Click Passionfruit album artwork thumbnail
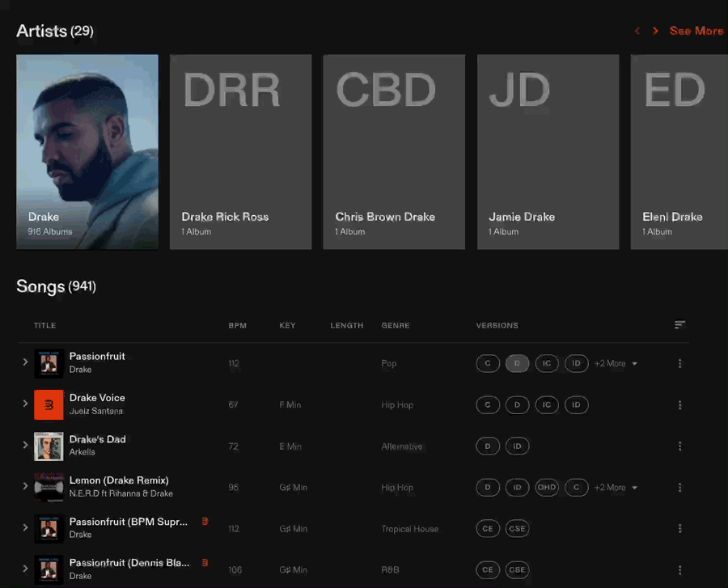Viewport: 728px width, 588px height. 49,363
